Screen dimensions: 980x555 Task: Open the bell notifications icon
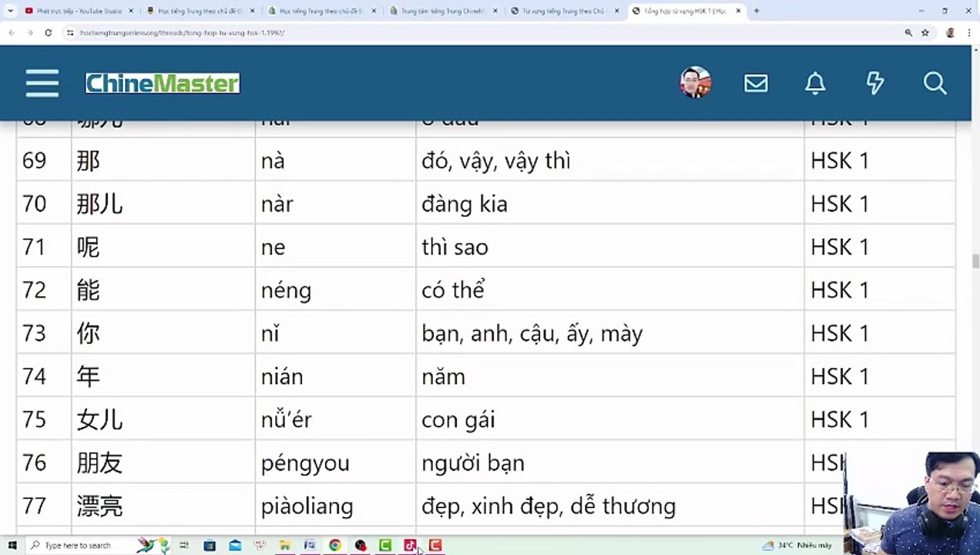pos(815,83)
